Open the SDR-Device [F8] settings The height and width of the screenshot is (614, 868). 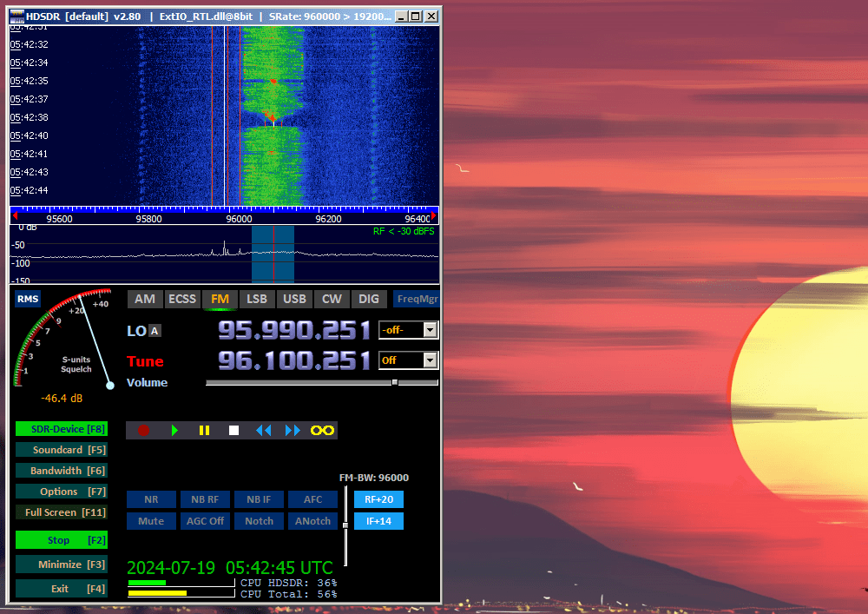[62, 429]
